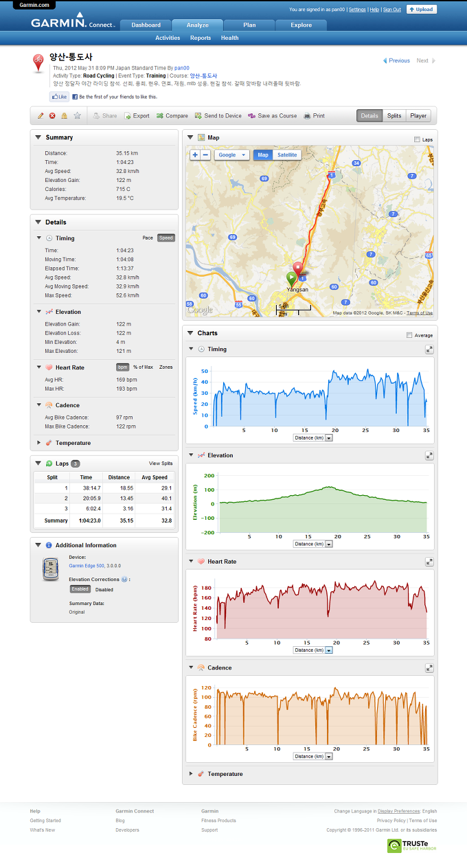This screenshot has height=868, width=467.
Task: Expand the Temperature chart section
Action: [191, 774]
